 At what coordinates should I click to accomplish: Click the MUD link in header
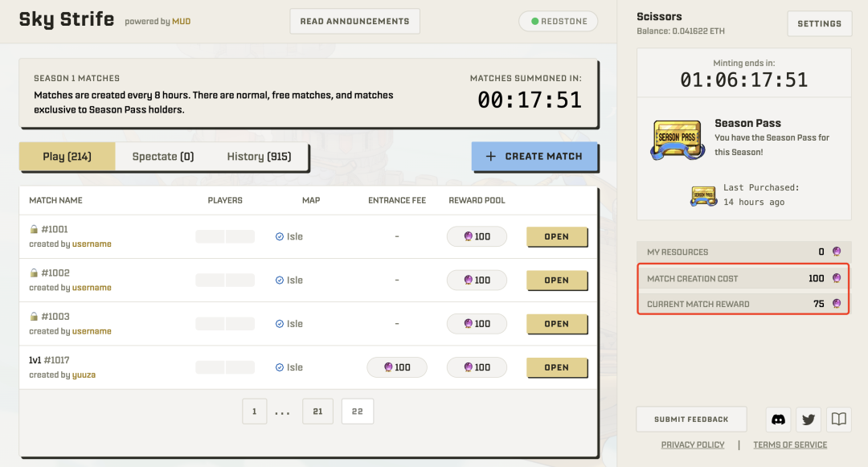(x=181, y=22)
